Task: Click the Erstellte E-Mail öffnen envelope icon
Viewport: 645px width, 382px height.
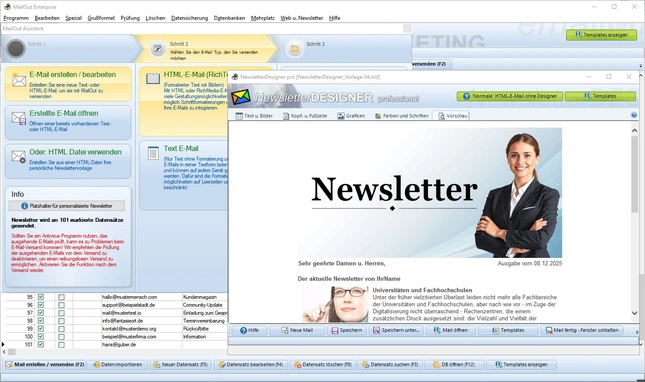Action: [19, 118]
